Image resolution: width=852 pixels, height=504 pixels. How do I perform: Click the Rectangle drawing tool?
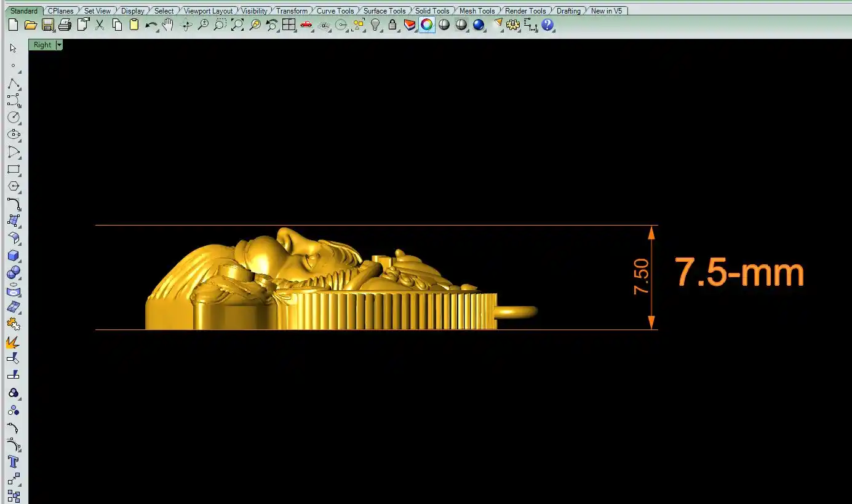13,169
